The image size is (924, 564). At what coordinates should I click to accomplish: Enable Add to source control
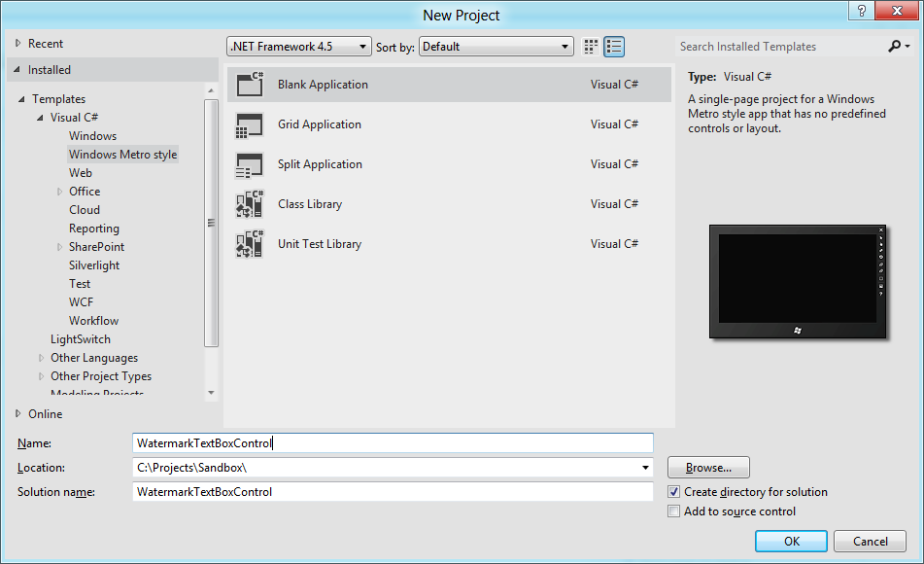pyautogui.click(x=674, y=511)
